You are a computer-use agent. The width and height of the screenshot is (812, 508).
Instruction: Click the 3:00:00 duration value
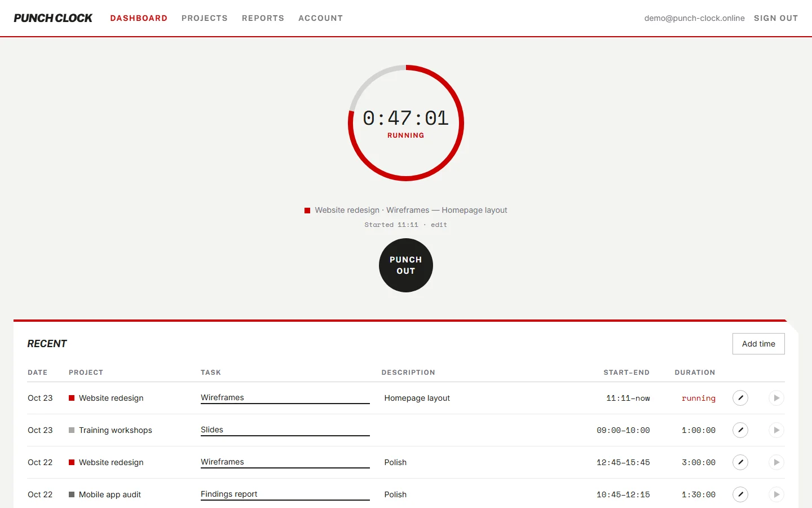click(x=699, y=462)
